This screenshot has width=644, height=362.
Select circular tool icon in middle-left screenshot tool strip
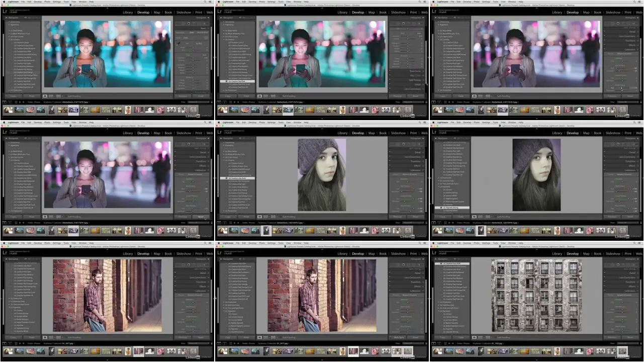coord(188,144)
